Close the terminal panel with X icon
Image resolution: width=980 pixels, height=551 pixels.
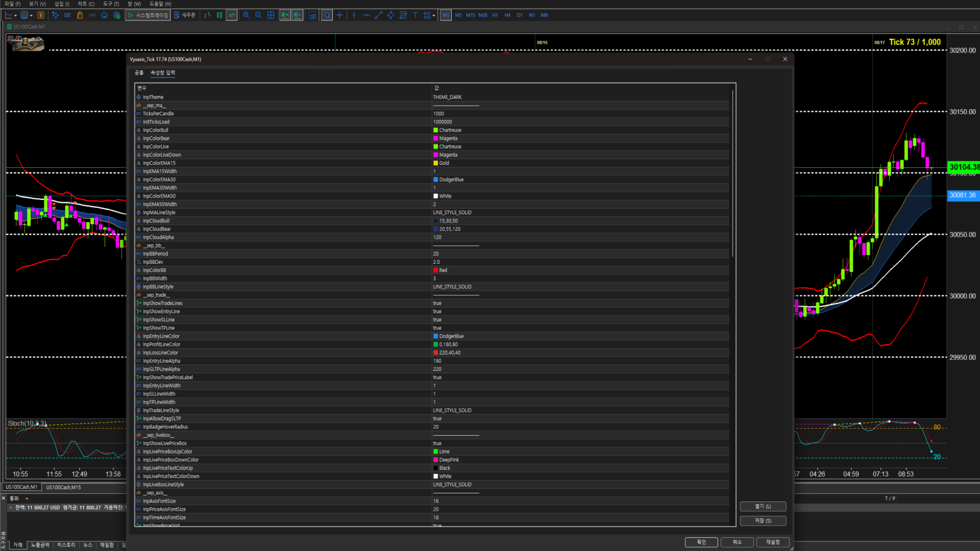[4, 498]
